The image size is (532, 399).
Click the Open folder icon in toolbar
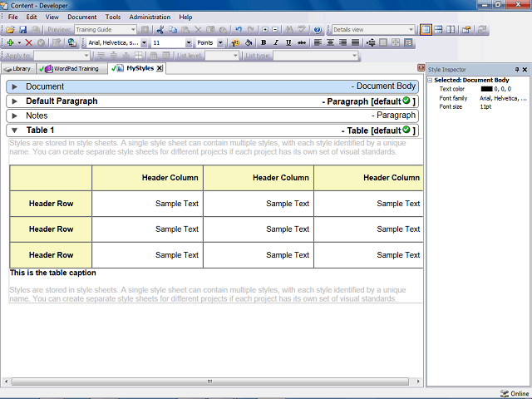pyautogui.click(x=10, y=30)
